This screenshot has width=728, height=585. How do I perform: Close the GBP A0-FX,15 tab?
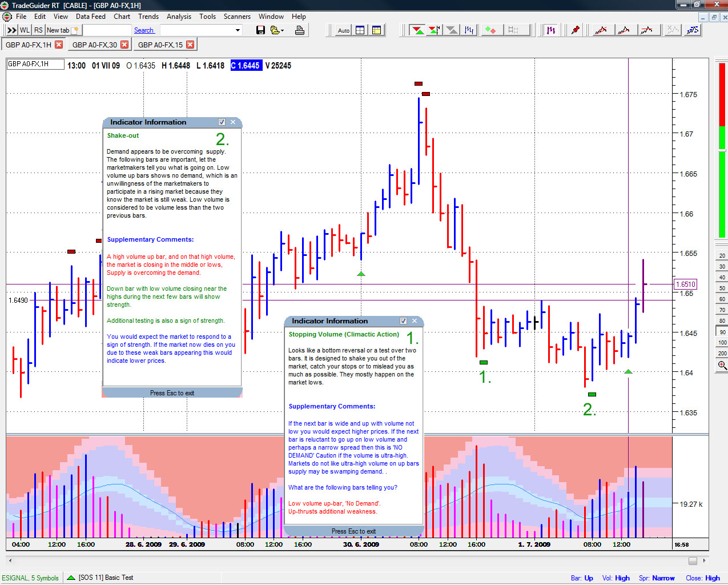click(x=190, y=45)
